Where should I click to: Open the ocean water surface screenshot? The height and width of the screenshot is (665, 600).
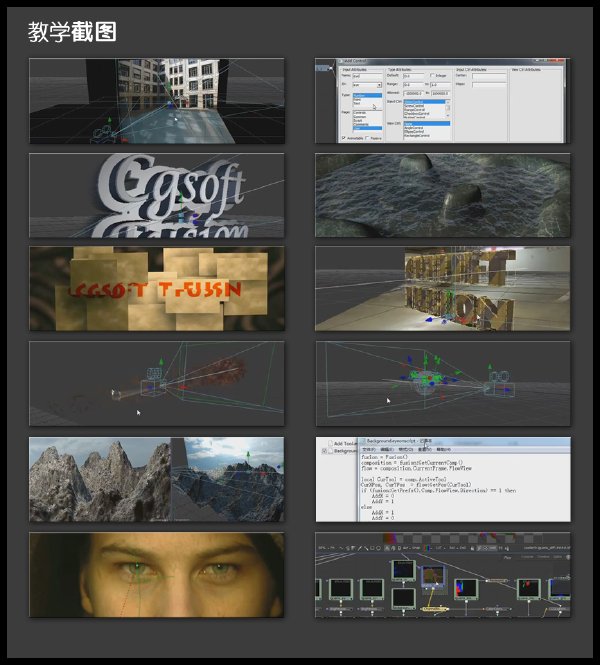coord(443,196)
